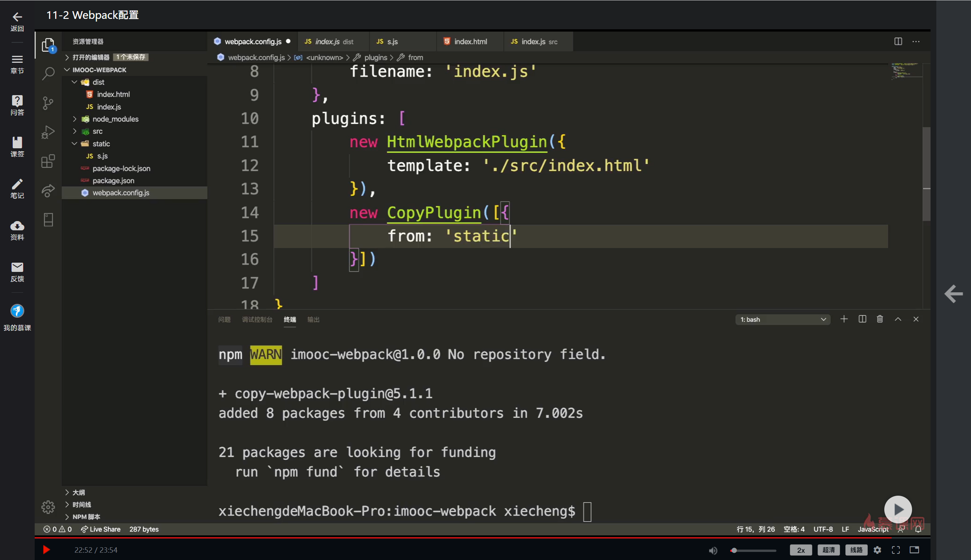The height and width of the screenshot is (560, 971).
Task: Open video player settings gear
Action: tap(877, 550)
